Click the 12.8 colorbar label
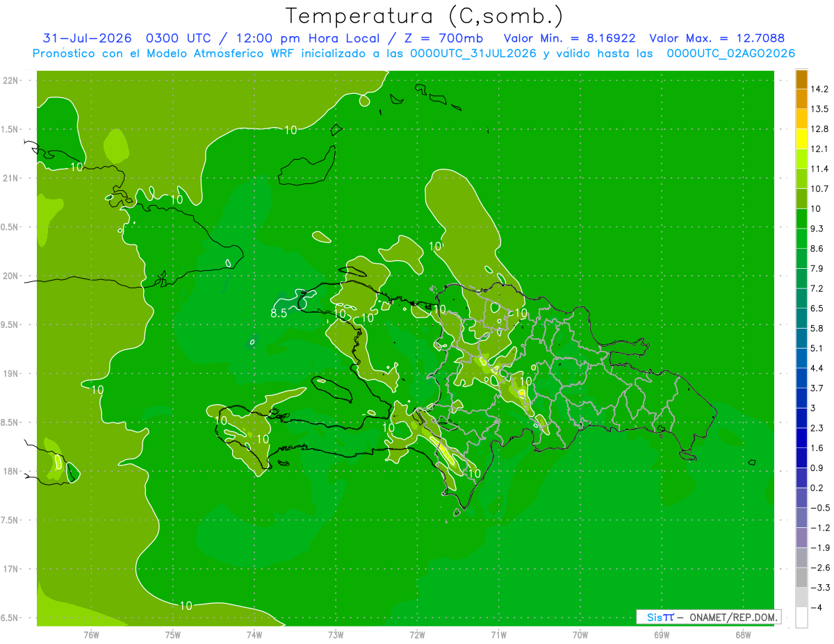 819,129
